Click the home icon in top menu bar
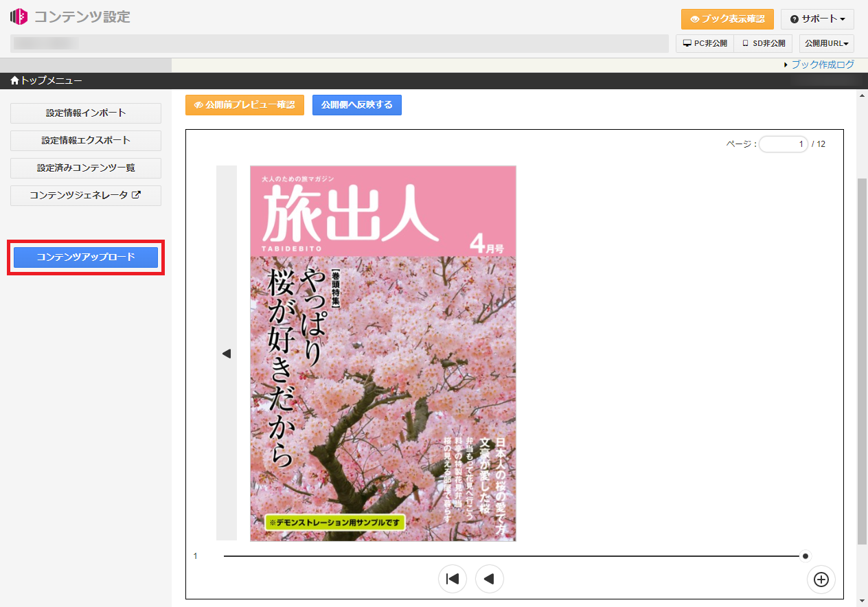The width and height of the screenshot is (868, 607). coord(14,81)
